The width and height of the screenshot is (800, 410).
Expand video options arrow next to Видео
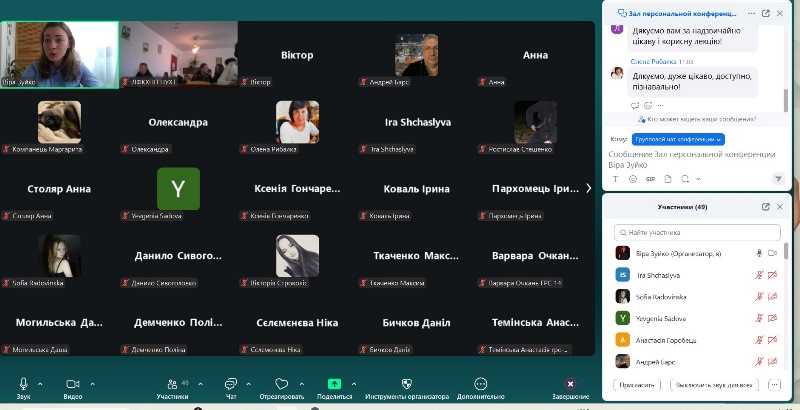click(93, 384)
